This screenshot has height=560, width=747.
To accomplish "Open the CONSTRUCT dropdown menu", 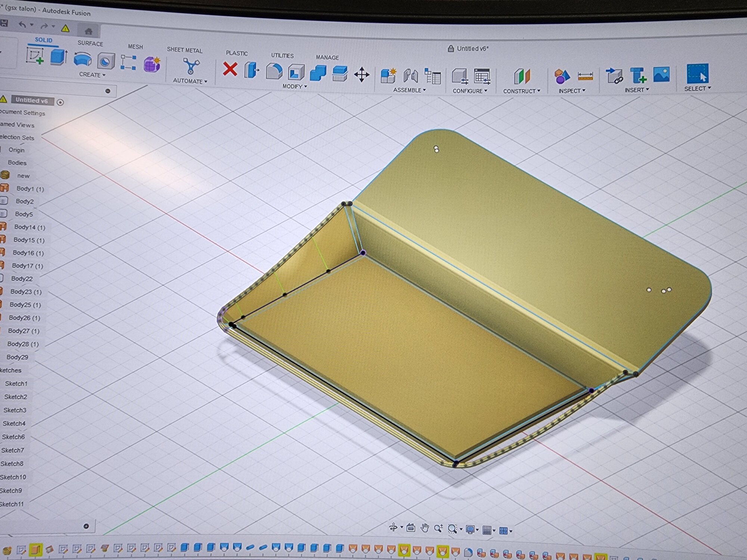I will 521,91.
